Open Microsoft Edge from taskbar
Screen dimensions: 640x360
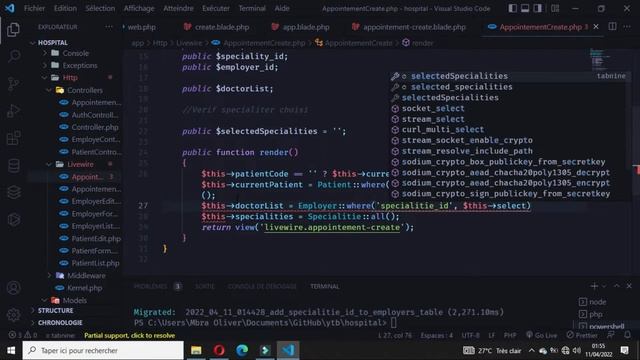[242, 350]
